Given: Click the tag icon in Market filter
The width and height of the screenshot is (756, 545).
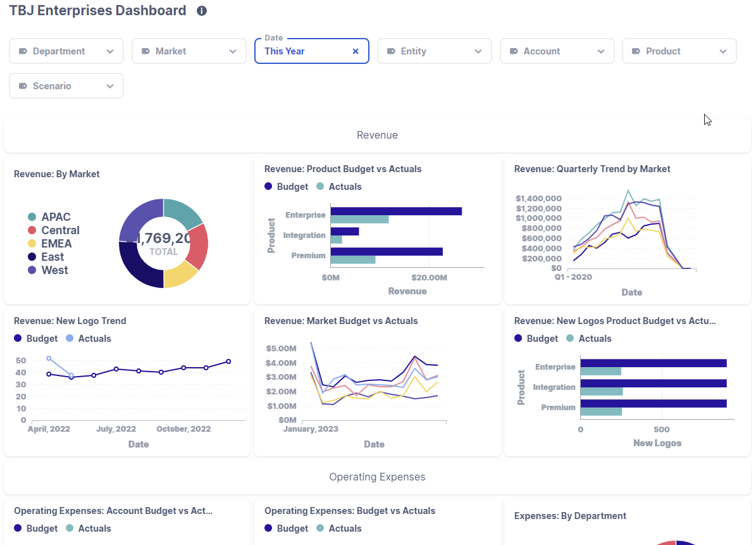Looking at the screenshot, I should tap(146, 51).
